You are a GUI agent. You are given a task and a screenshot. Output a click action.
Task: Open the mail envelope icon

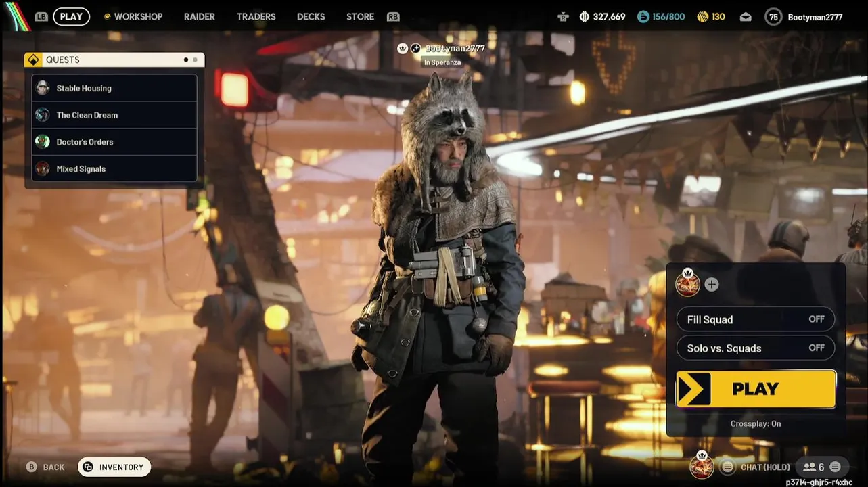point(746,17)
